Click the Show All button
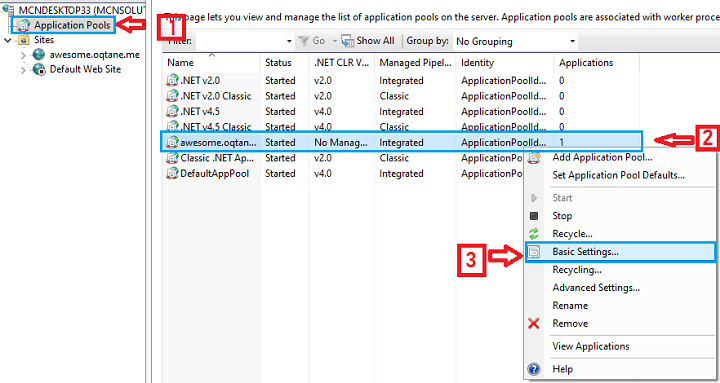Viewport: 720px width, 383px height. [x=369, y=41]
